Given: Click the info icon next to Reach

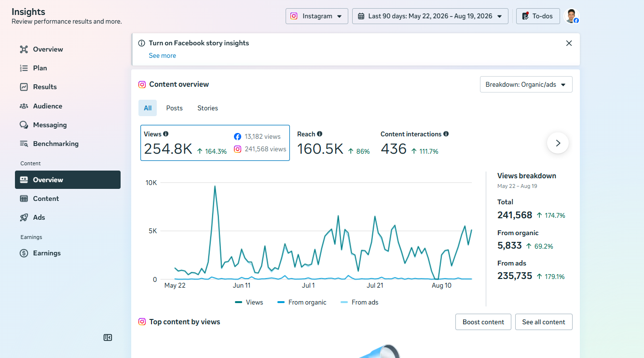Looking at the screenshot, I should tap(319, 134).
